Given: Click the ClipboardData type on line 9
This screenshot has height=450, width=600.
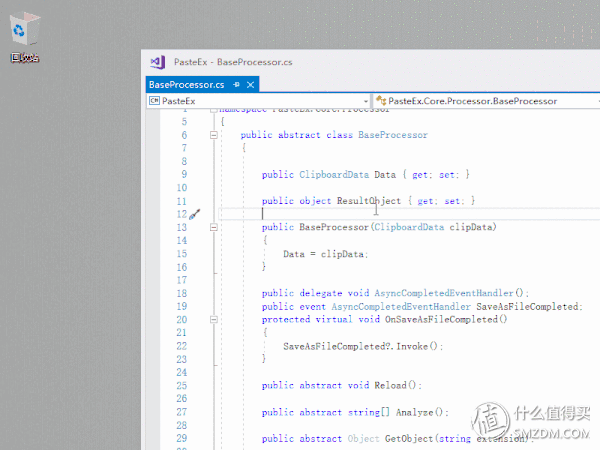Looking at the screenshot, I should [x=335, y=175].
